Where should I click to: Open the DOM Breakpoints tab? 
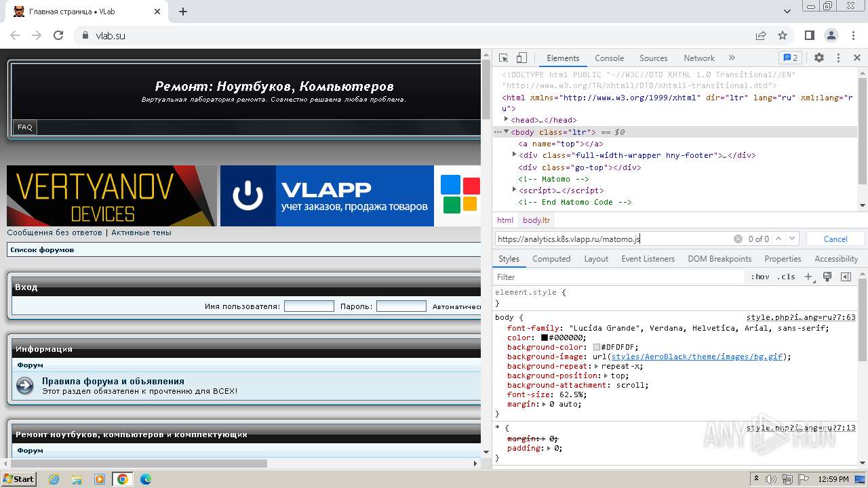(x=719, y=259)
